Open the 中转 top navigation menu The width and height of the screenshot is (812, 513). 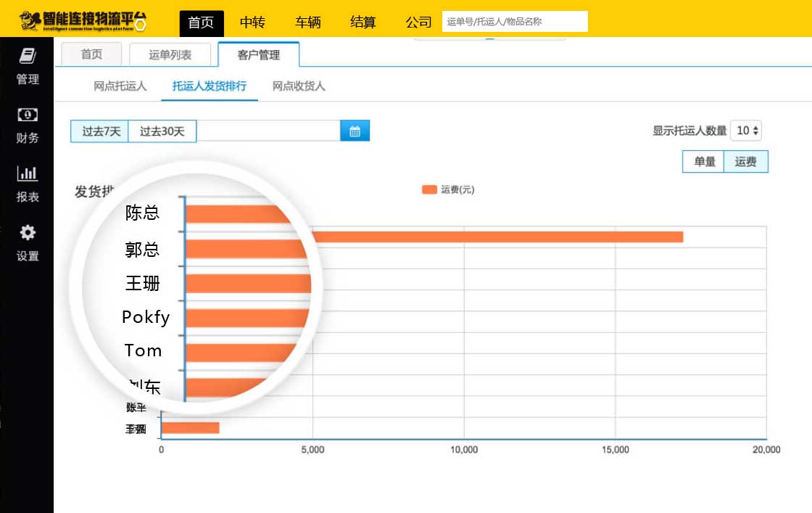tap(252, 22)
